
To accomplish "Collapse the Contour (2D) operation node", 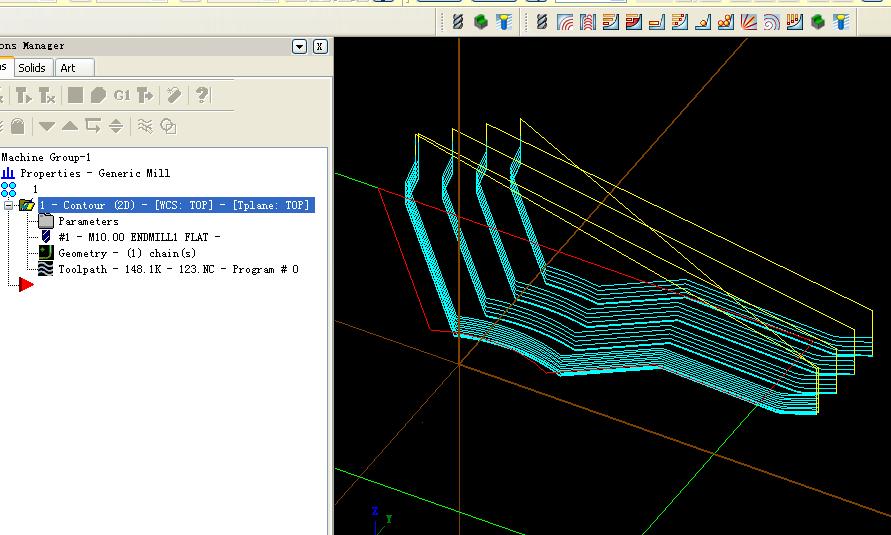I will 10,205.
